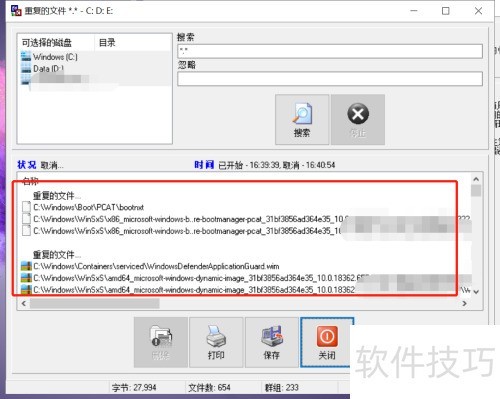Screen dimensions: 500x399
Task: Click the 字节: 27,994 status entry
Action: point(134,388)
